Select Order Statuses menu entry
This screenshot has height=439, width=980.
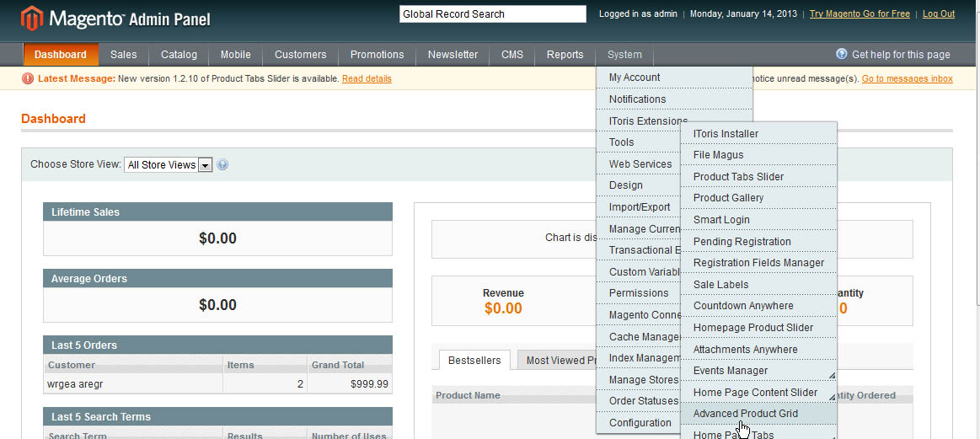[638, 401]
